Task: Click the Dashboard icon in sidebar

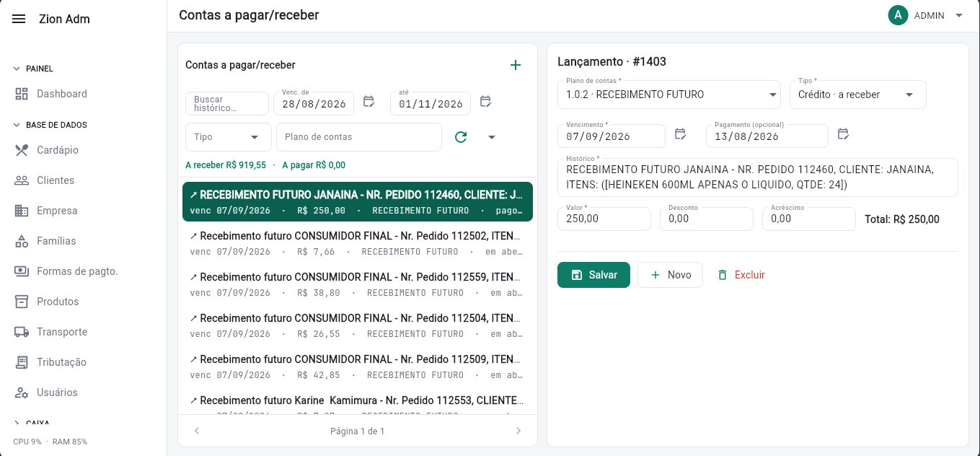Action: click(x=22, y=94)
